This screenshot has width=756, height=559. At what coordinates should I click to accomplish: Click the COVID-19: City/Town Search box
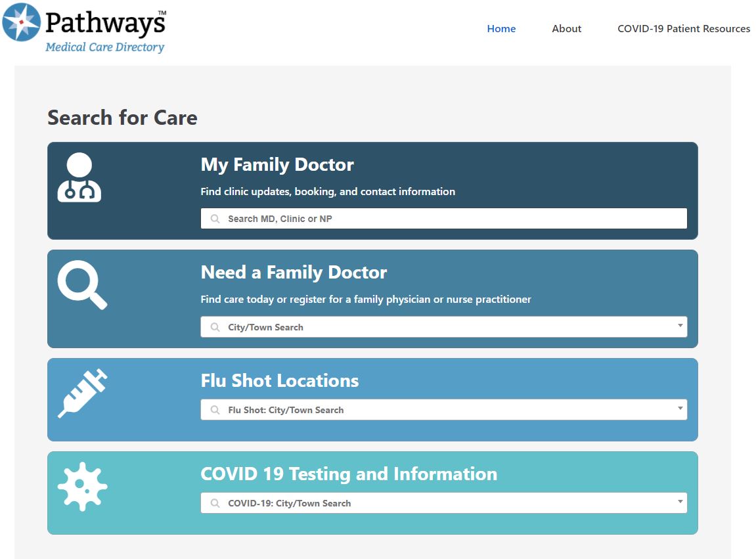[444, 503]
